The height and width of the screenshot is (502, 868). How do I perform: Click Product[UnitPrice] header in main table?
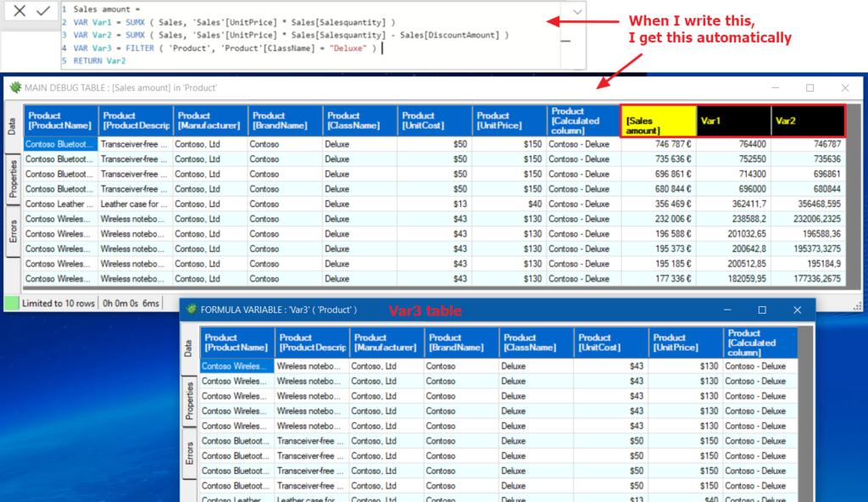click(x=509, y=120)
